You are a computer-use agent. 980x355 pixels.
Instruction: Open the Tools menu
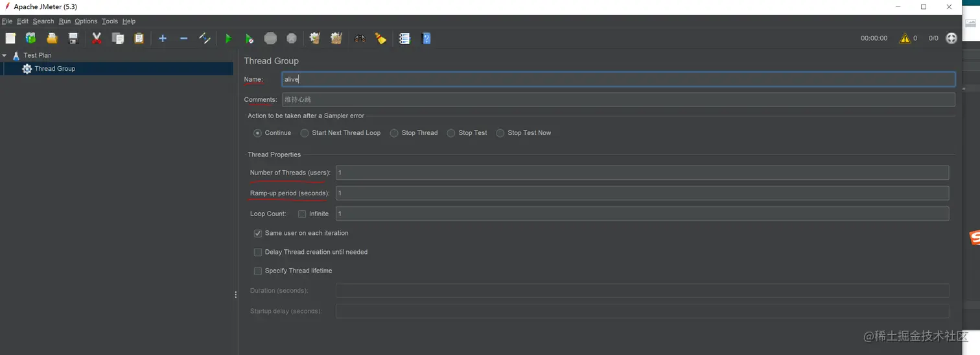pyautogui.click(x=110, y=21)
